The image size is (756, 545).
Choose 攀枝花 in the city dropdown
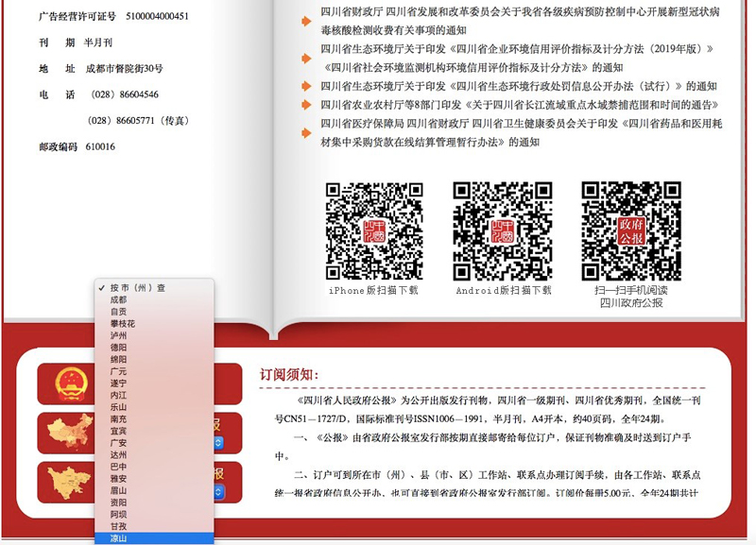[154, 323]
